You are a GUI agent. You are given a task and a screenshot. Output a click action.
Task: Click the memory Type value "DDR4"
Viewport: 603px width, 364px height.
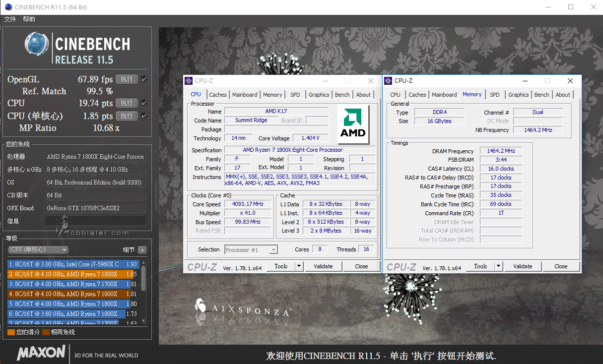pos(439,113)
